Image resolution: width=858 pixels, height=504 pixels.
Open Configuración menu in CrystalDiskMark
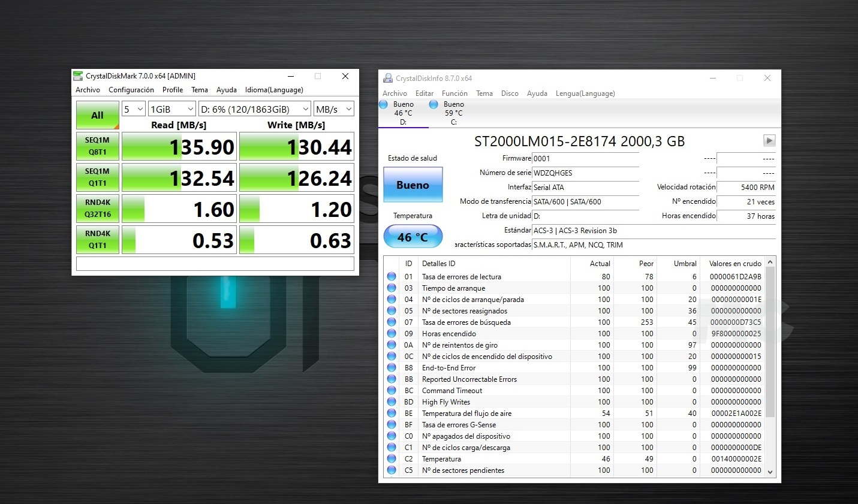pos(131,90)
